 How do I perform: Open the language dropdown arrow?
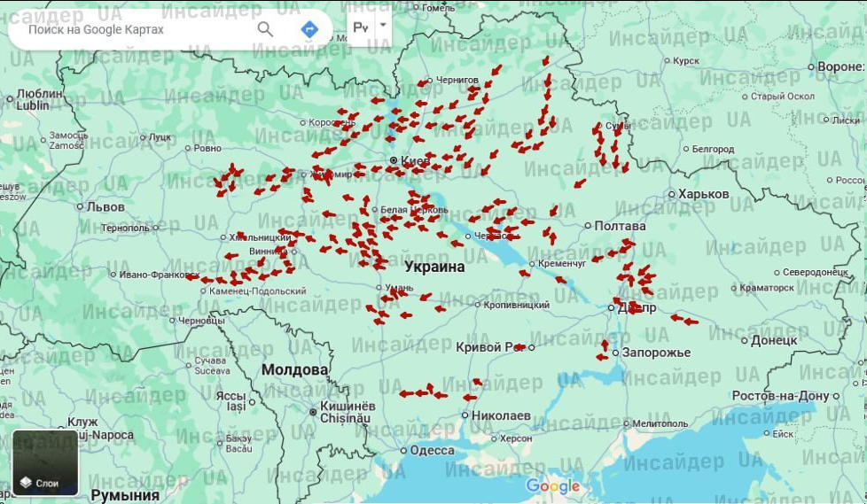pyautogui.click(x=383, y=26)
